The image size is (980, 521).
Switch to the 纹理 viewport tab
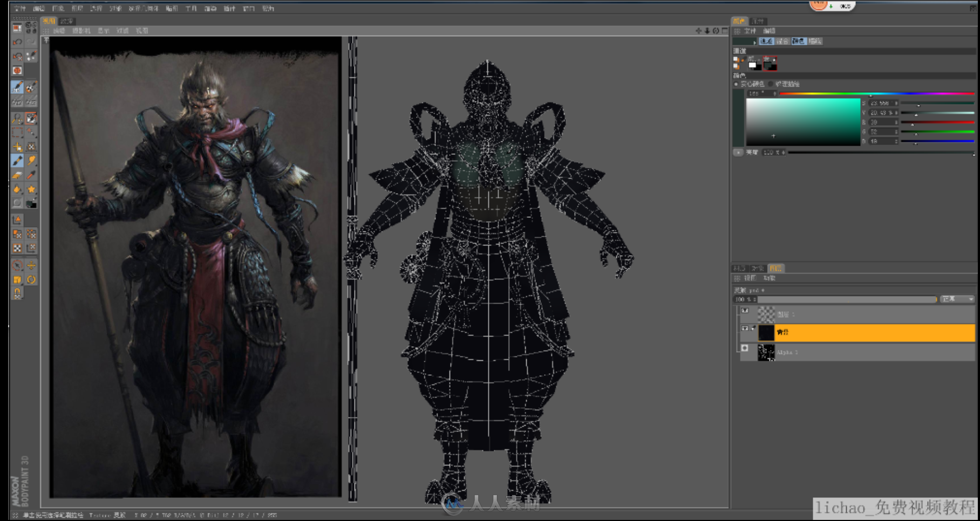tap(66, 21)
